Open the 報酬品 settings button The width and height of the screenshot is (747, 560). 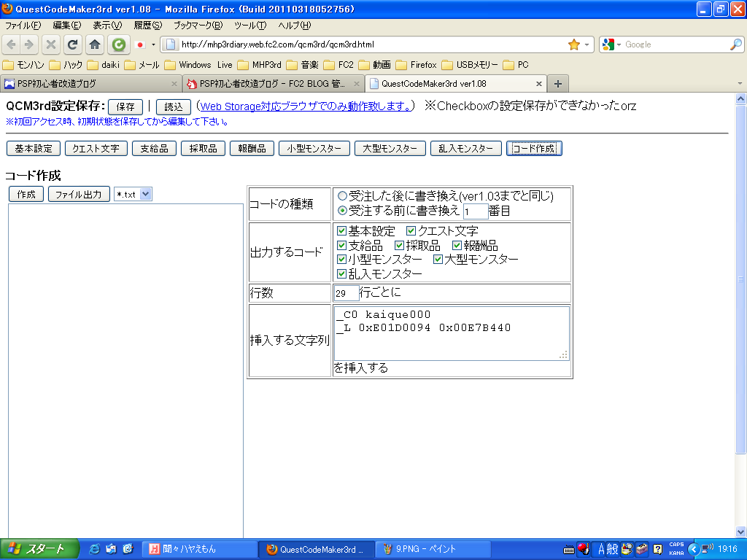pos(252,149)
